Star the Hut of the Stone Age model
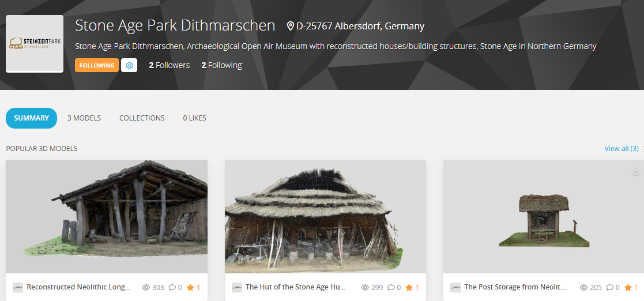 [x=409, y=287]
